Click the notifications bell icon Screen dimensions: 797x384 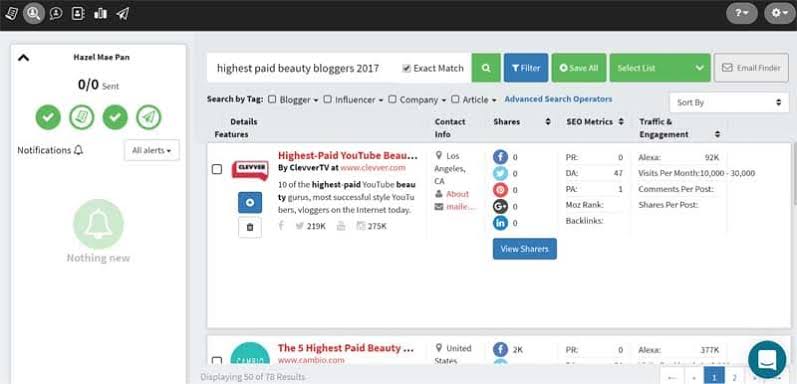click(78, 151)
